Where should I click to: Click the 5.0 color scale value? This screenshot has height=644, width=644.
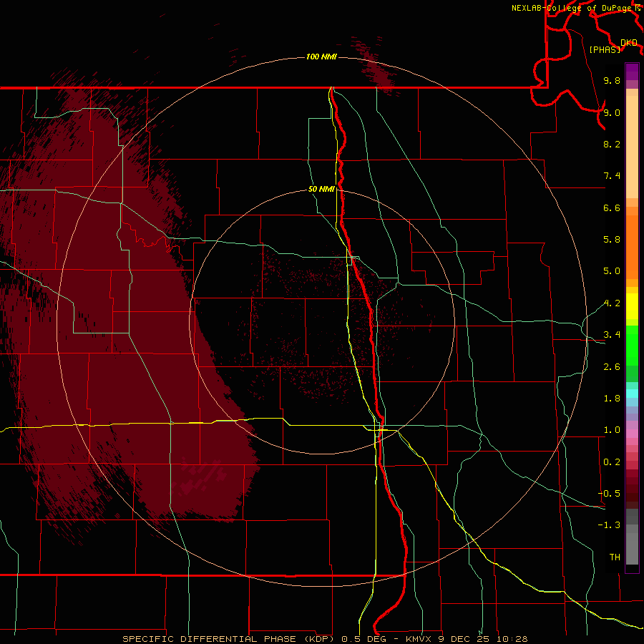(x=612, y=271)
